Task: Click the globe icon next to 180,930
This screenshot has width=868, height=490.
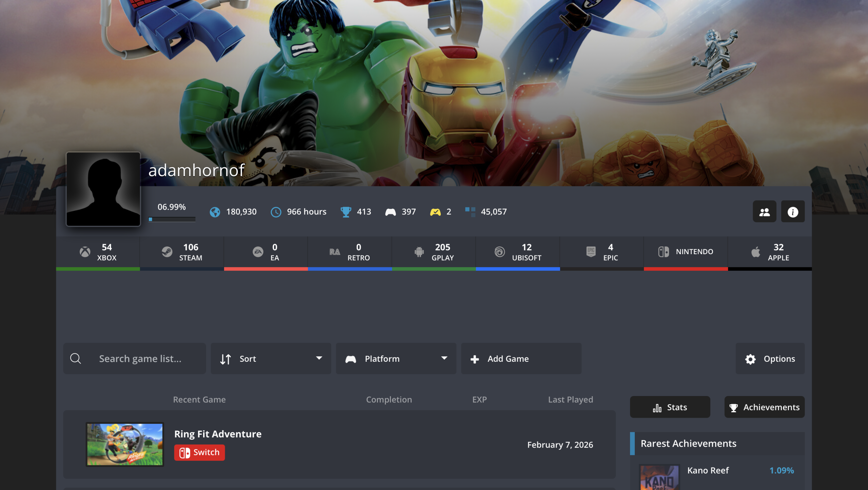Action: [215, 212]
